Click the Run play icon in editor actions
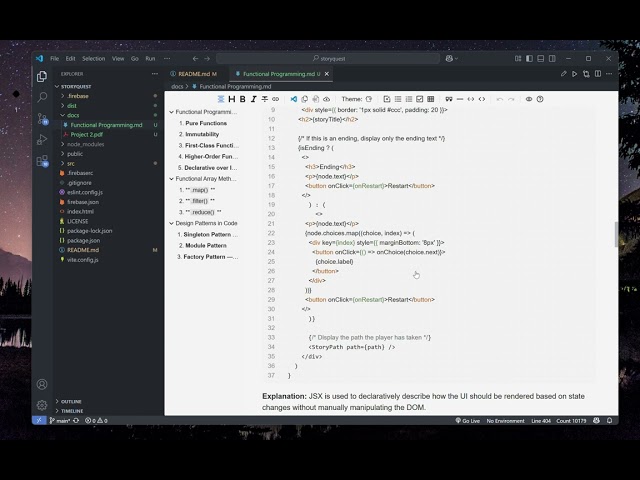The height and width of the screenshot is (480, 640). 575,74
